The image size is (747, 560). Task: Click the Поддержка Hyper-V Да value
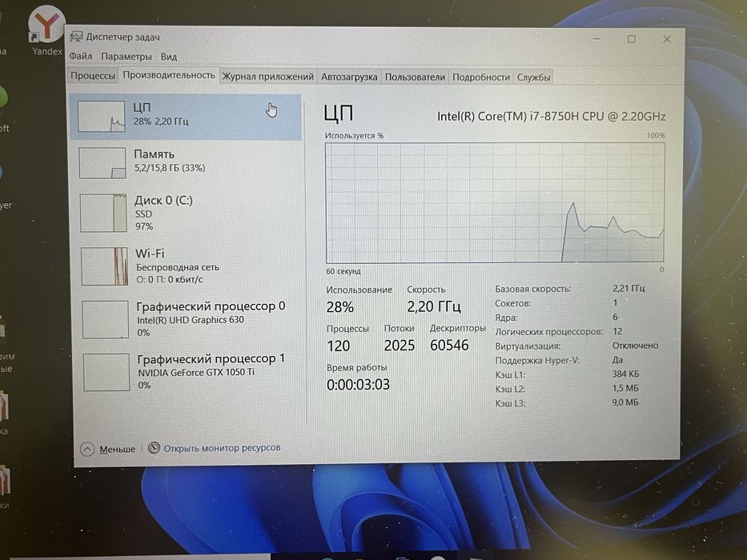(x=617, y=359)
